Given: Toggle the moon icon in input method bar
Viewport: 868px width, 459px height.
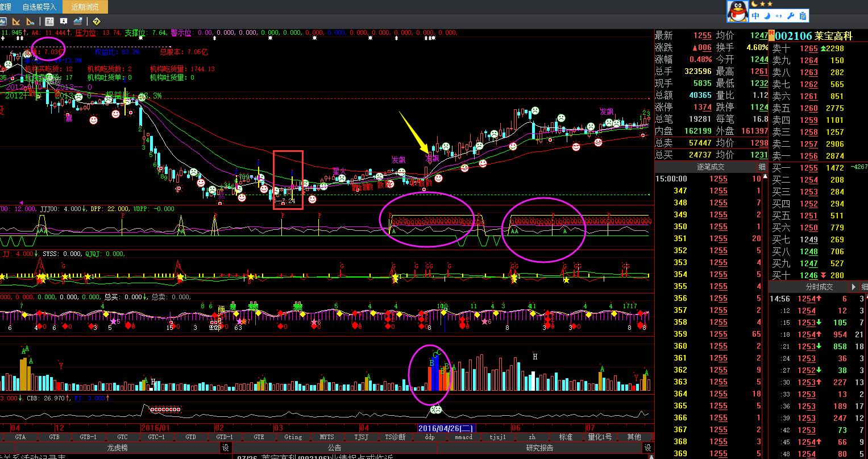Looking at the screenshot, I should [x=767, y=16].
